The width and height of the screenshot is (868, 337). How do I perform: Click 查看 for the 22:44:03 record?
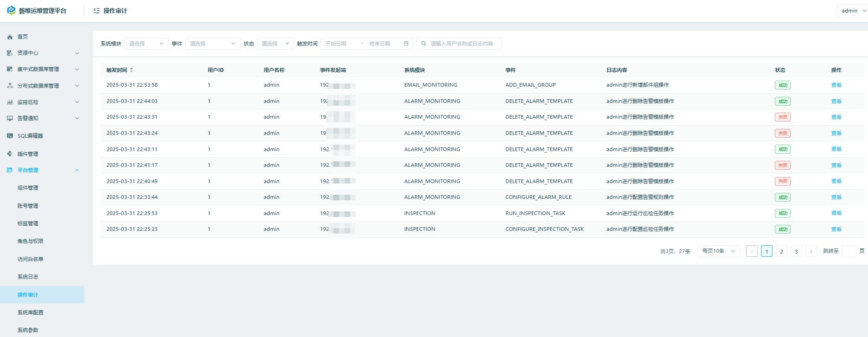(x=837, y=101)
